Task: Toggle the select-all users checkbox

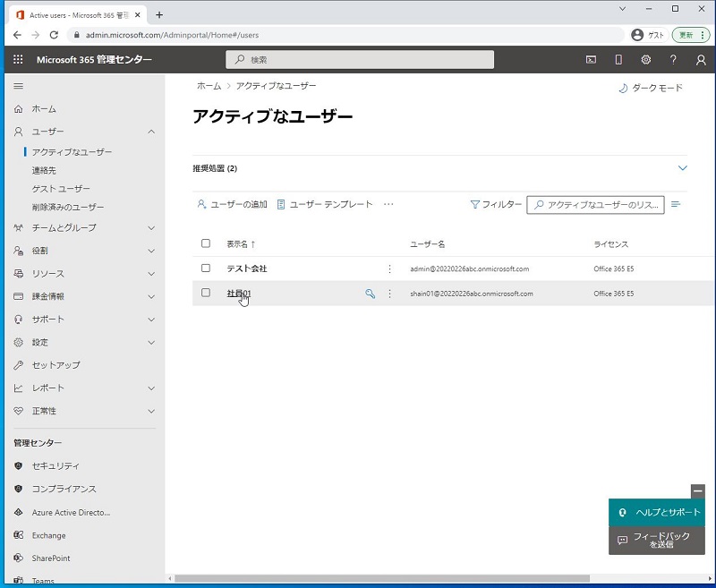Action: click(x=206, y=243)
